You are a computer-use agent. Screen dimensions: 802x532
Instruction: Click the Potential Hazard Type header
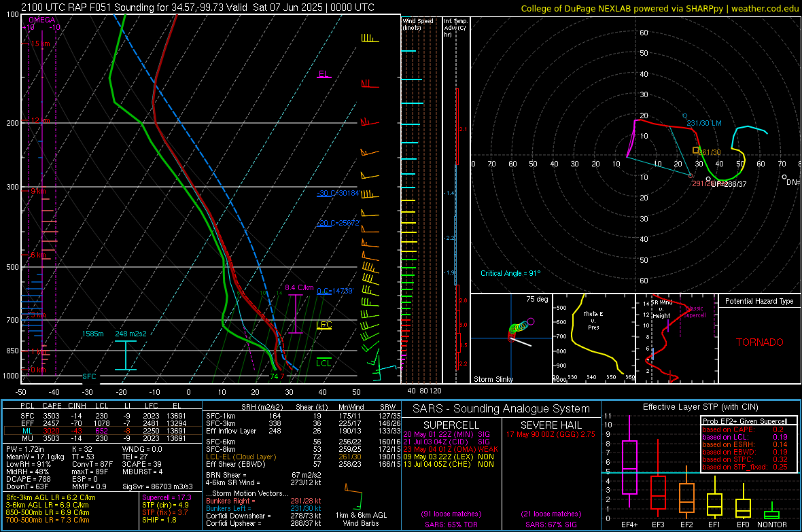[759, 301]
